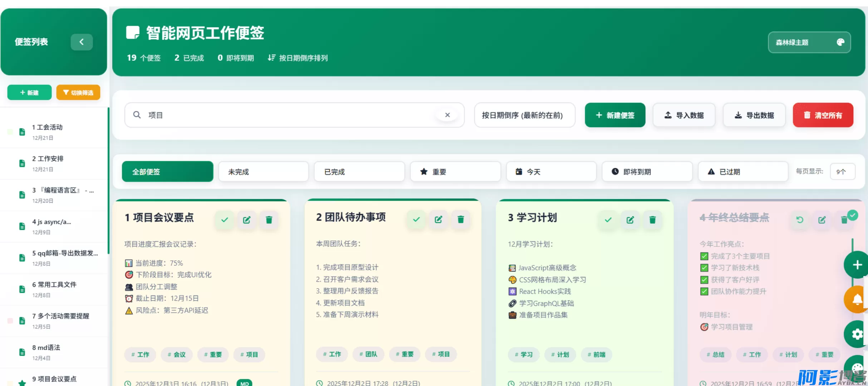Click the floating green plus button

coord(857,265)
